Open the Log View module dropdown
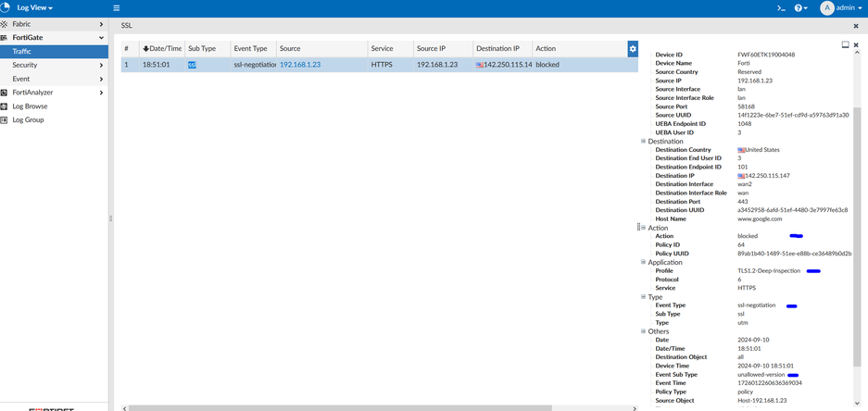Viewport: 868px width, 411px height. (34, 7)
